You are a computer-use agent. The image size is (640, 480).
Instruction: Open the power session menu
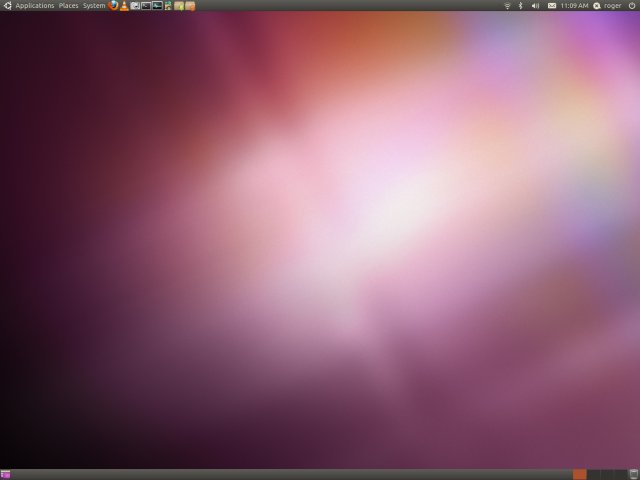tap(632, 6)
